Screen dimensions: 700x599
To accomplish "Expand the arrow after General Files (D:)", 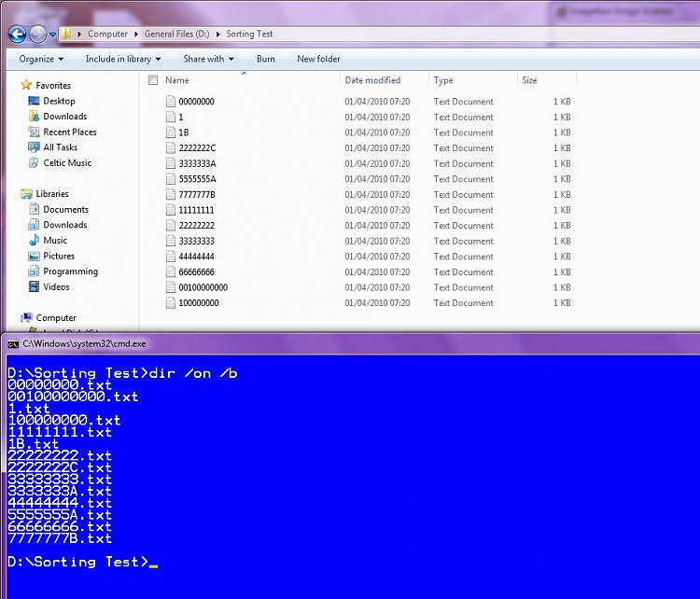I will 217,34.
